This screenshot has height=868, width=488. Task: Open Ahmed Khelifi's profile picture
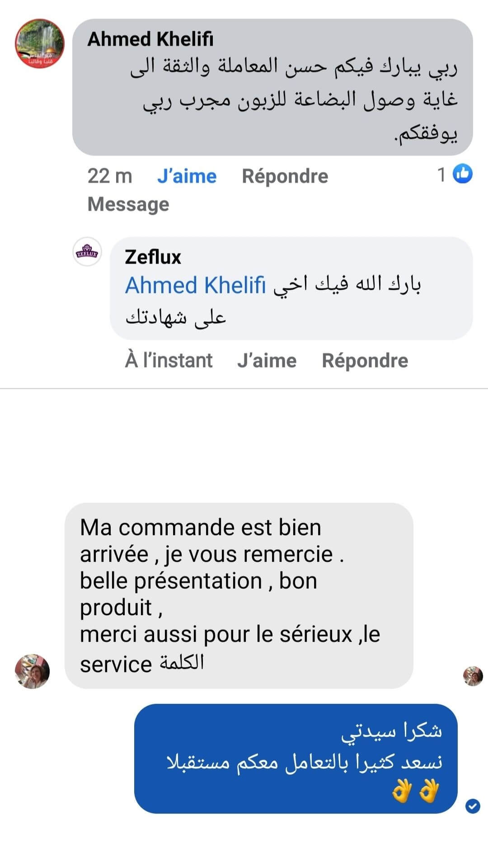(x=40, y=44)
